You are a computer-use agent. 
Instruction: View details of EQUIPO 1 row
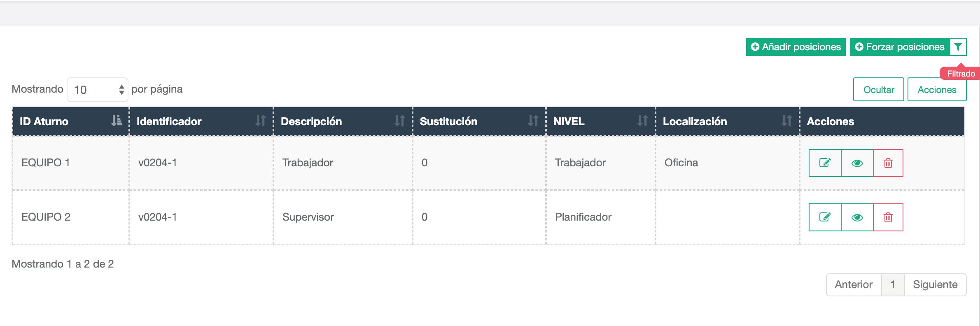click(857, 163)
